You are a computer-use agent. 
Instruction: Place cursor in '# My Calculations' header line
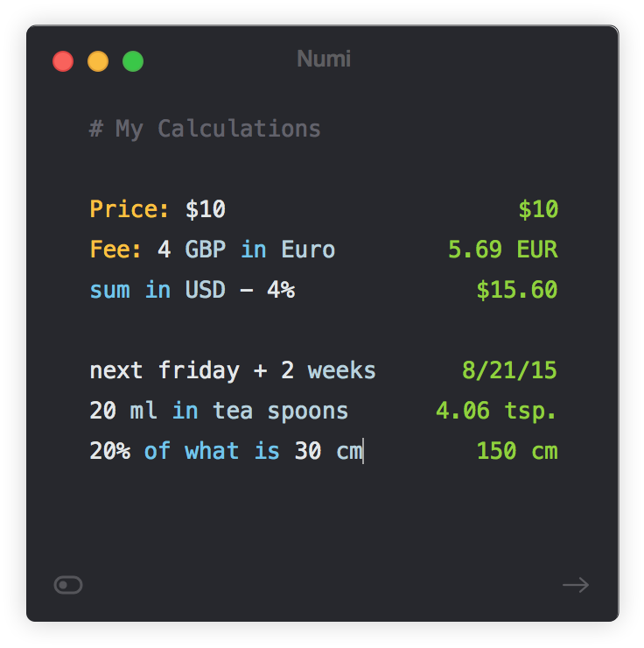point(205,129)
